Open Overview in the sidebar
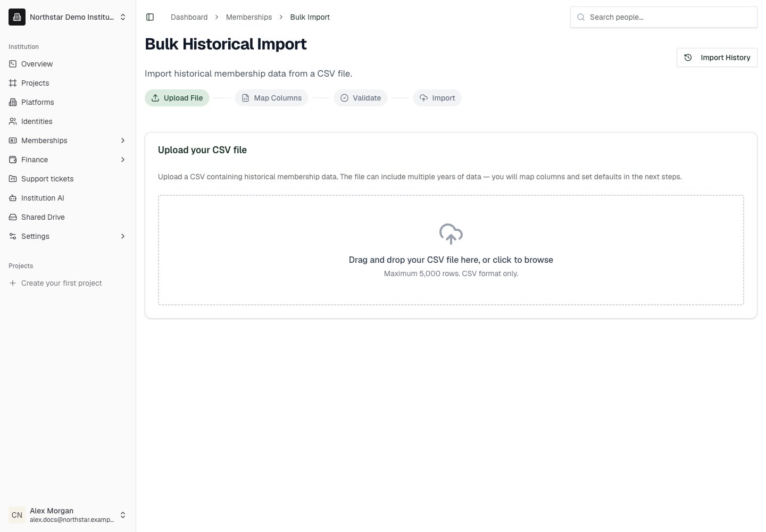Image resolution: width=766 pixels, height=532 pixels. (68, 64)
